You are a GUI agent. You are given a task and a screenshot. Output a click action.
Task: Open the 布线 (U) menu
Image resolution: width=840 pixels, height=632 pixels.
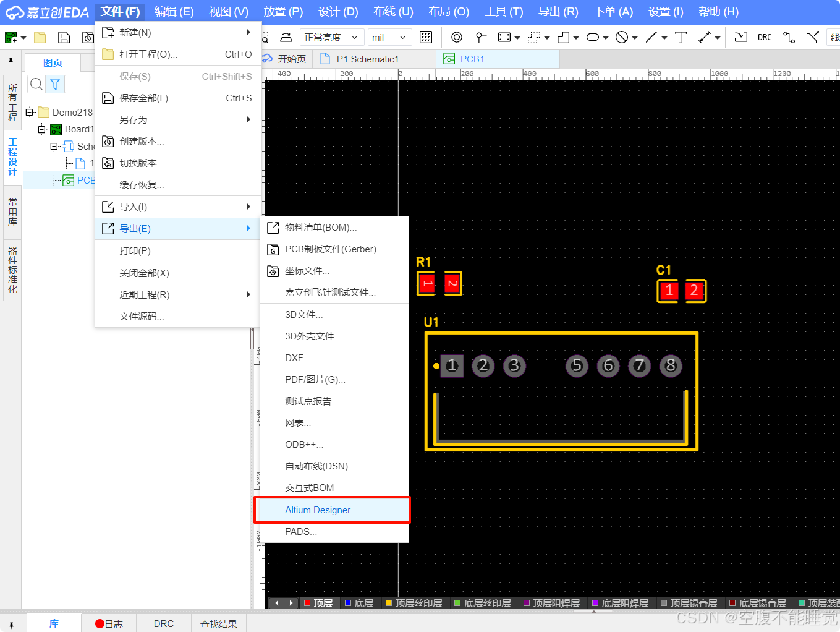(393, 12)
